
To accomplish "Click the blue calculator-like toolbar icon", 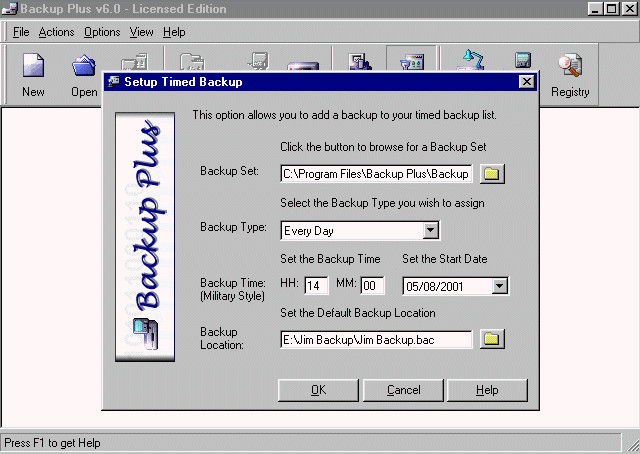I will pyautogui.click(x=523, y=60).
